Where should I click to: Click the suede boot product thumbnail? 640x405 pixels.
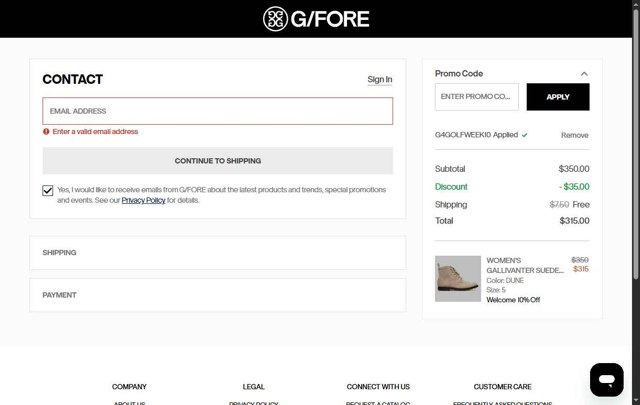tap(458, 279)
